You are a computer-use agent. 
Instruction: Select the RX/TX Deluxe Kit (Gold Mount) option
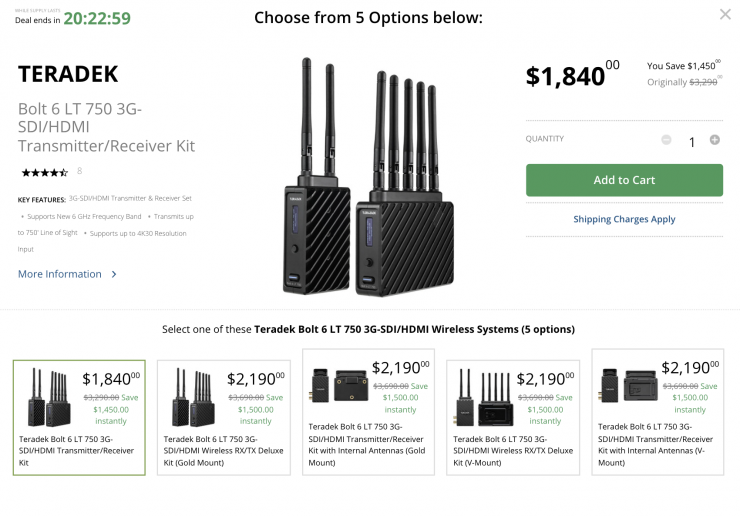pos(224,416)
